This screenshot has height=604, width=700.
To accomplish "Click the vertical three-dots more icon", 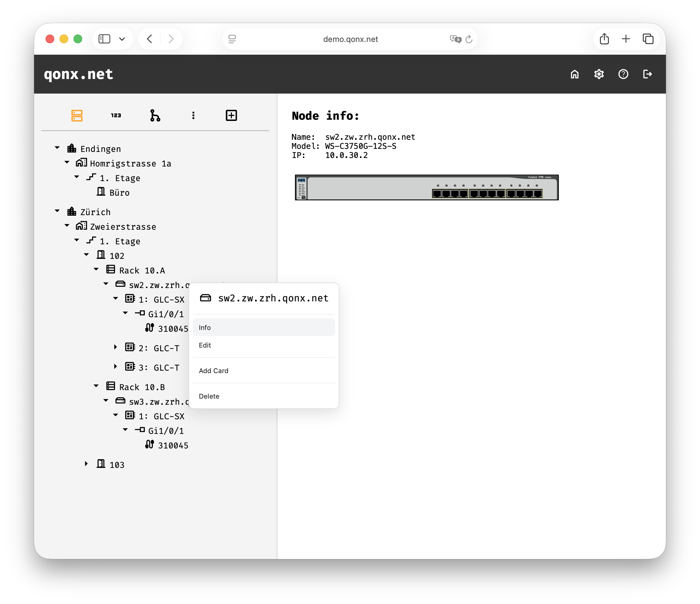I will tap(193, 115).
